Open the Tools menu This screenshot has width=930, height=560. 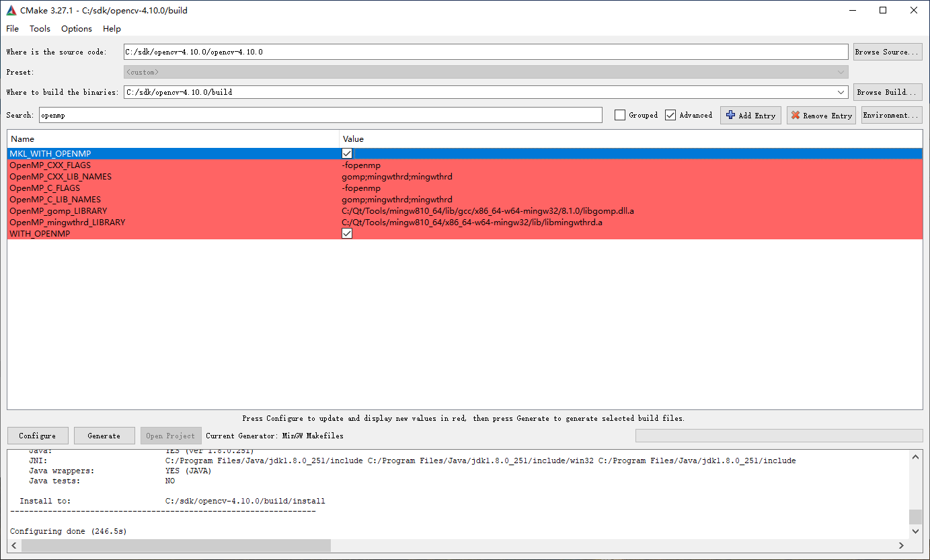40,29
